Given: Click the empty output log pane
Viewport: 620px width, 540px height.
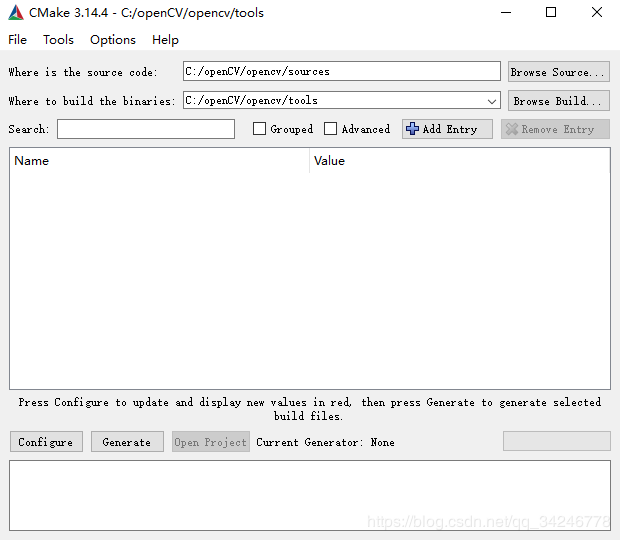Looking at the screenshot, I should point(310,495).
